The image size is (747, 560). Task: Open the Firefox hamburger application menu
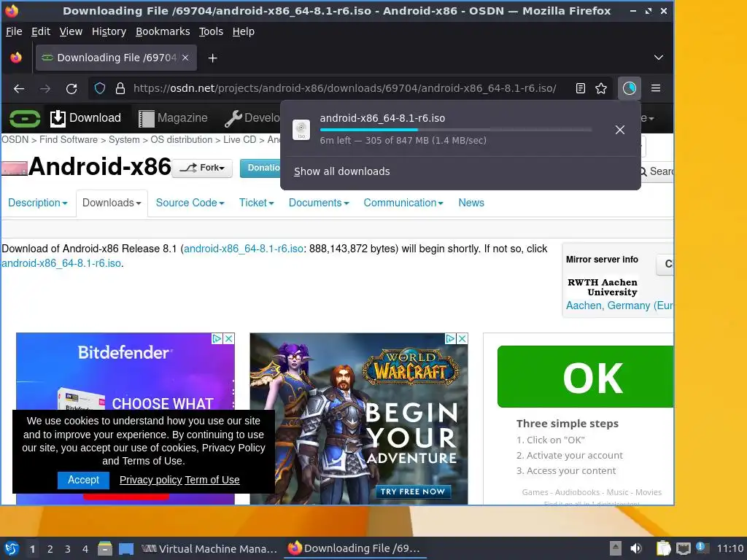pos(656,88)
